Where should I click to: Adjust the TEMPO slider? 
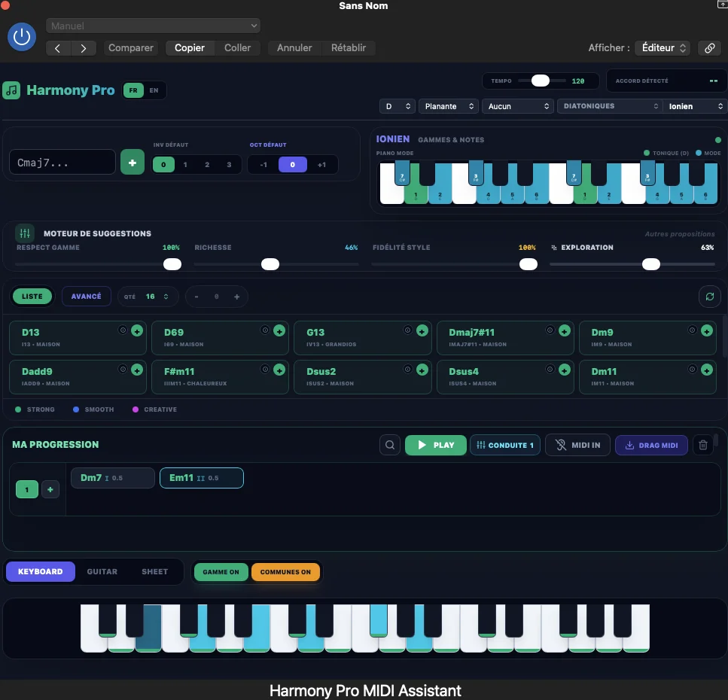pos(541,81)
